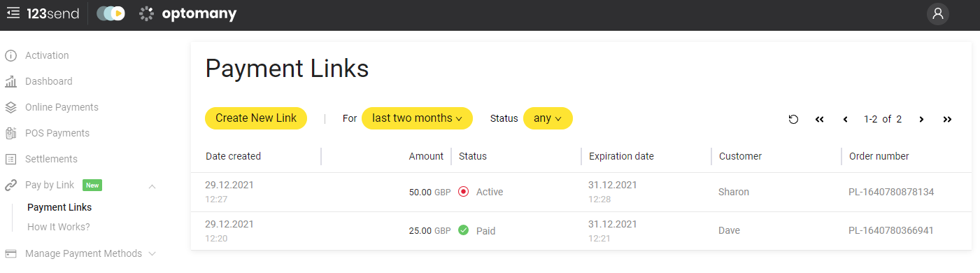The height and width of the screenshot is (273, 980).
Task: Click the refresh list icon
Action: (x=793, y=119)
